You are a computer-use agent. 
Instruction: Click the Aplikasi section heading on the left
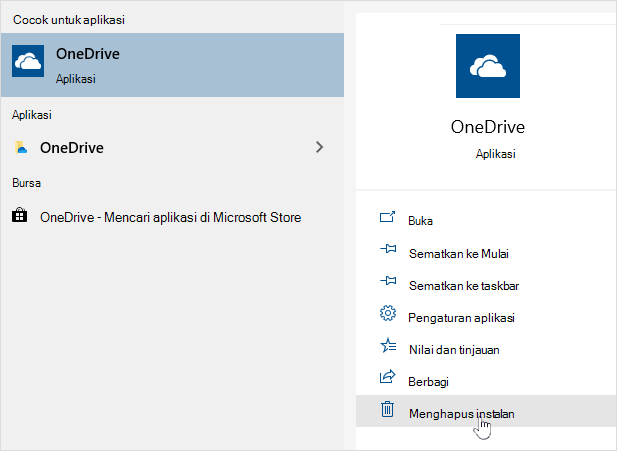tap(32, 115)
